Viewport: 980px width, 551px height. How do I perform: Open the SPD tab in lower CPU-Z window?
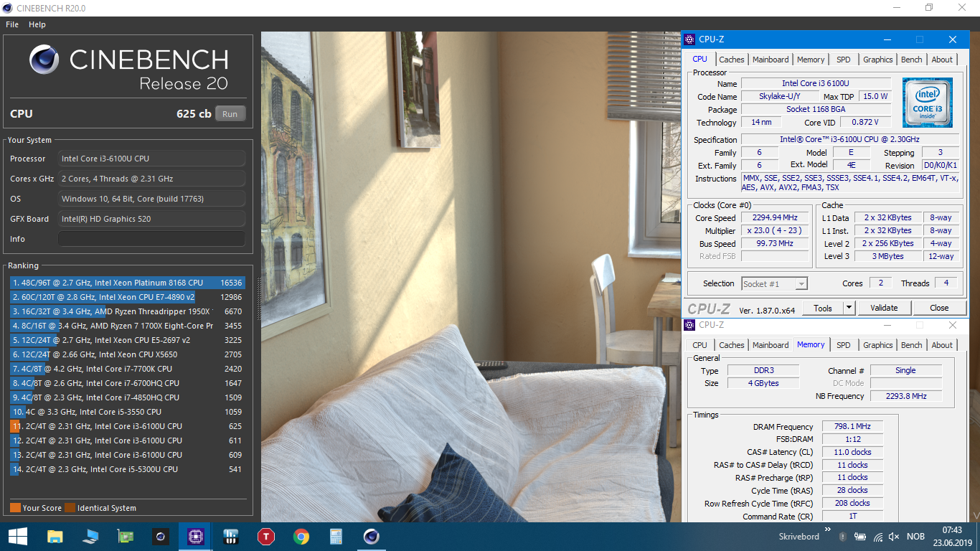pos(843,345)
